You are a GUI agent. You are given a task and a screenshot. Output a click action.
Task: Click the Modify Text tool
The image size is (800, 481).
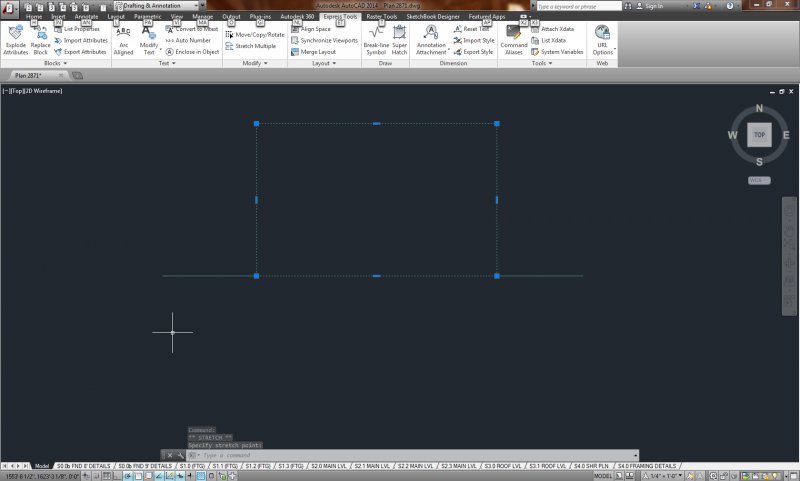(x=148, y=40)
